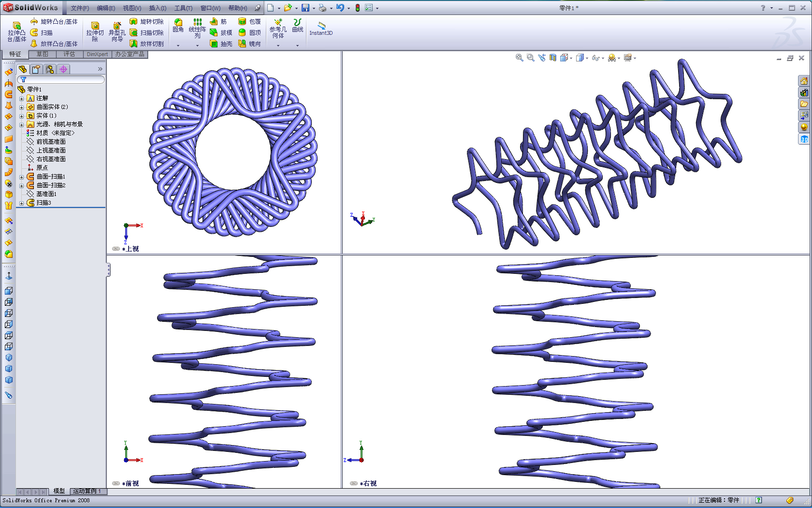
Task: Open the Hole Wizard (异型孔向导)
Action: click(x=117, y=32)
